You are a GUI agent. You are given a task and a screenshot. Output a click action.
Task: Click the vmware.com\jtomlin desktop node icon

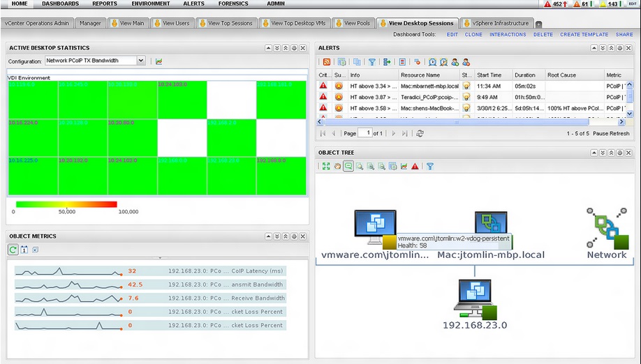tap(375, 229)
